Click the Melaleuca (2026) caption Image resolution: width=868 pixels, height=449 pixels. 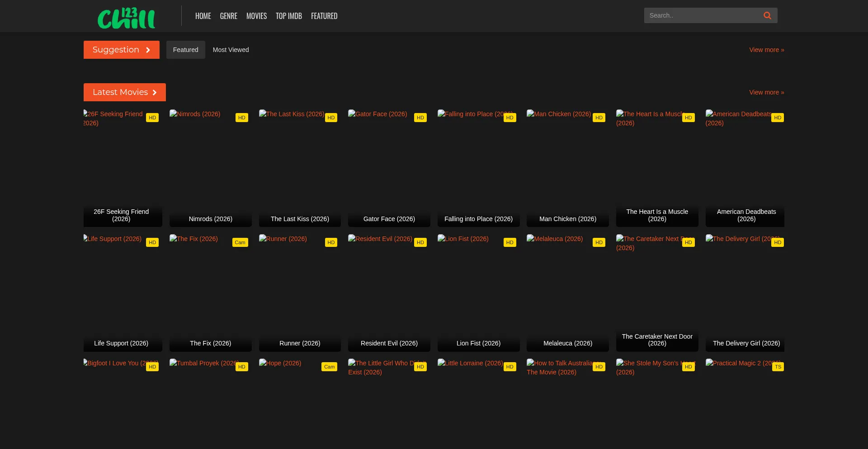[x=568, y=343]
